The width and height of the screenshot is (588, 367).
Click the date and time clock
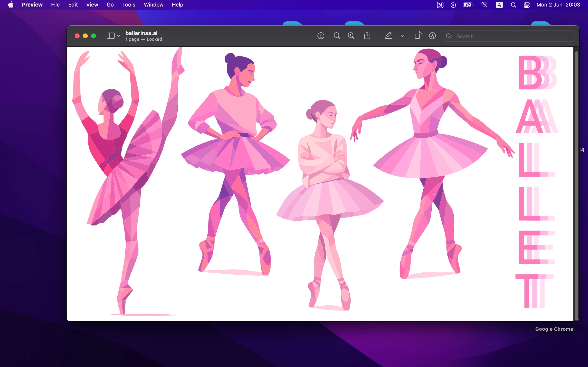[558, 5]
